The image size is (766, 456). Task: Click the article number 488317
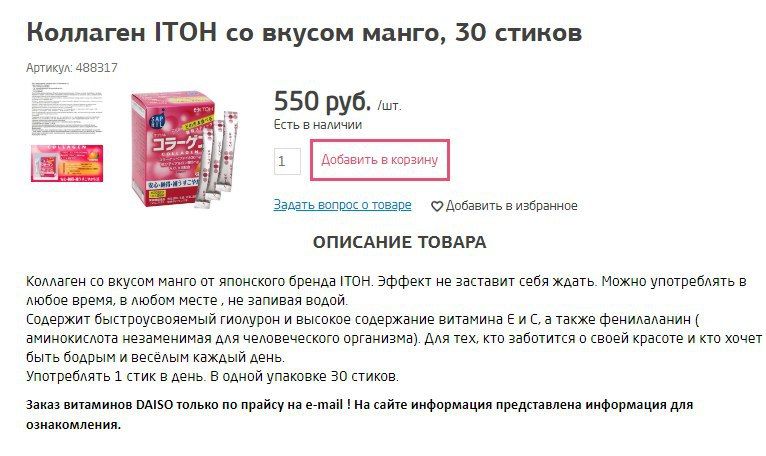(x=97, y=67)
